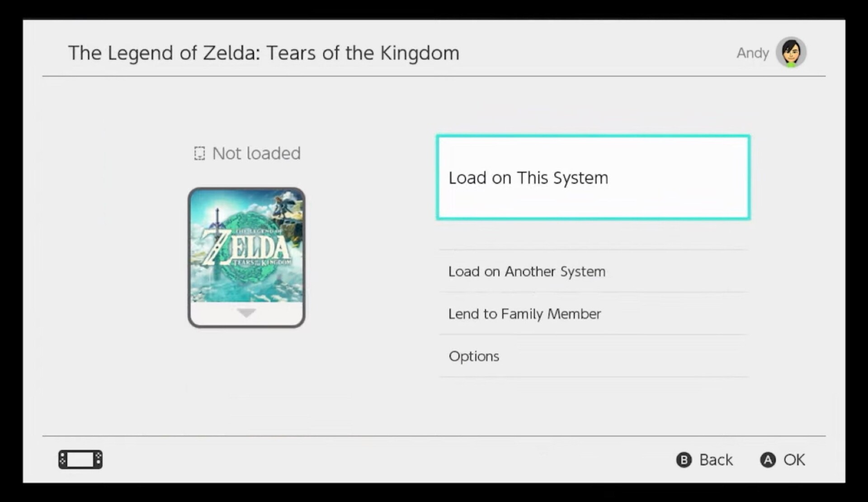Viewport: 868px width, 502px height.
Task: Click the Back label
Action: [716, 460]
